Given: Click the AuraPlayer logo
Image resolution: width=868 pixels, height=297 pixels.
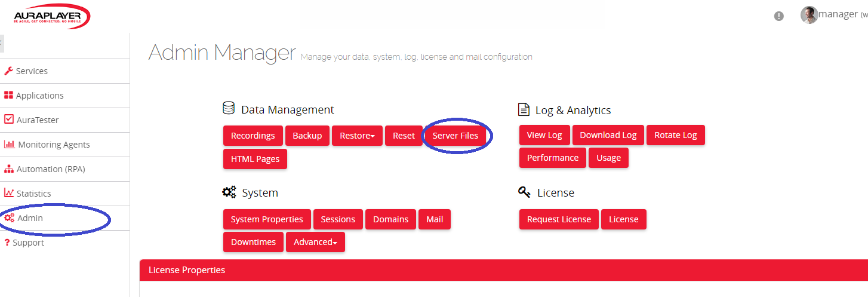Looking at the screenshot, I should [x=51, y=16].
